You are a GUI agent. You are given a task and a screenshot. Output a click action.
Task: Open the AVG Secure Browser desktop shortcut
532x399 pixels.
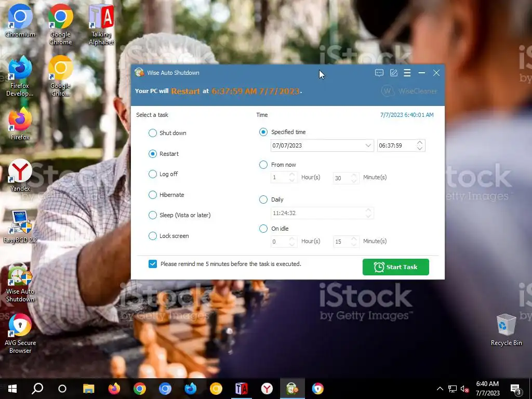20,334
